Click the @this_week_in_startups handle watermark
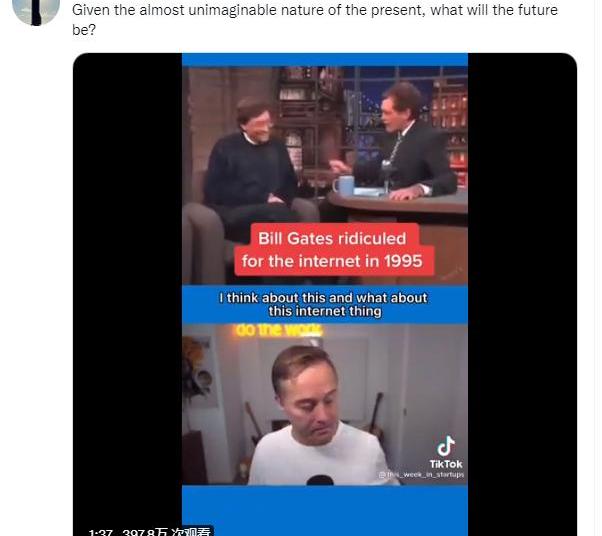The height and width of the screenshot is (536, 602). click(421, 475)
